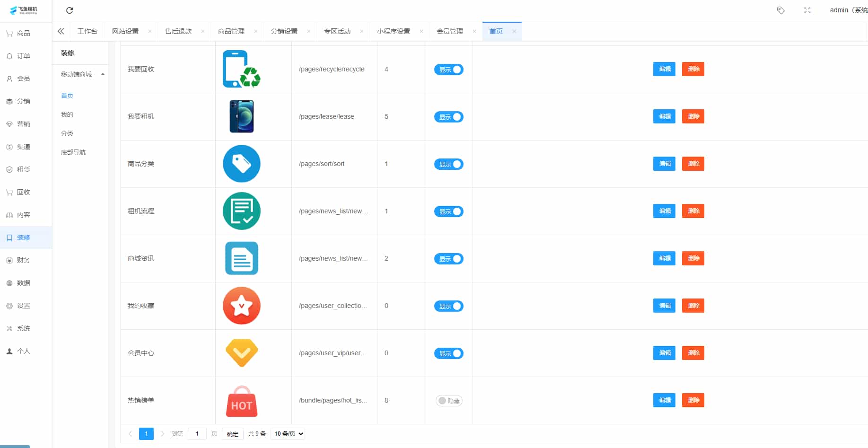Edit the 会员中心 entry
The image size is (868, 448).
click(664, 353)
